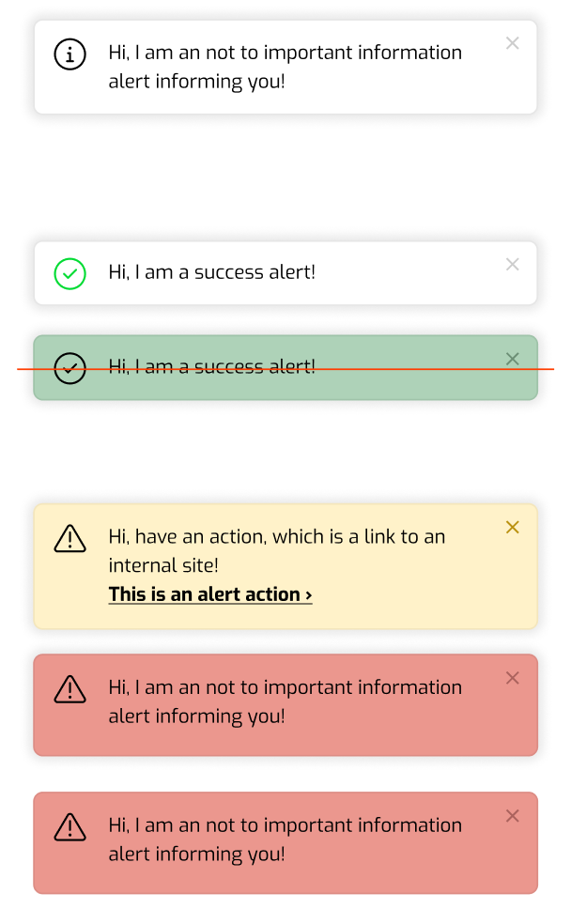The height and width of the screenshot is (924, 571).
Task: Close the bottom red alert
Action: point(512,816)
